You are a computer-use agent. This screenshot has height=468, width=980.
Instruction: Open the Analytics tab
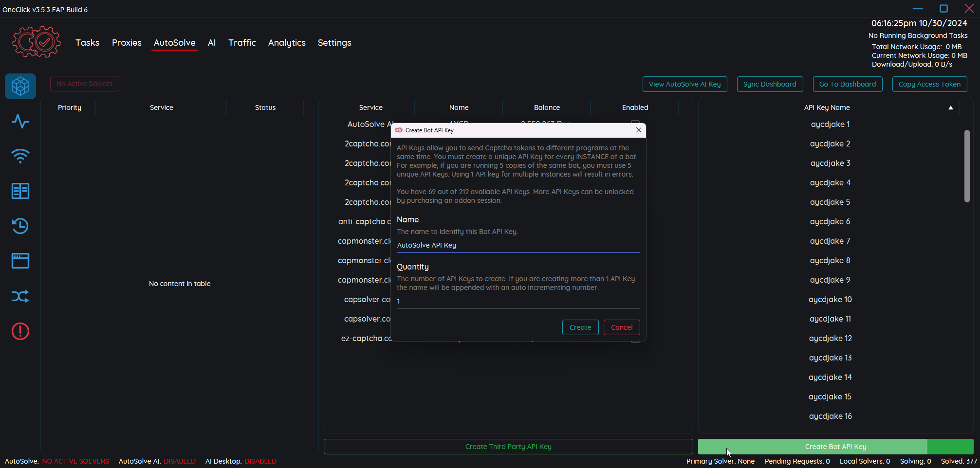tap(287, 43)
